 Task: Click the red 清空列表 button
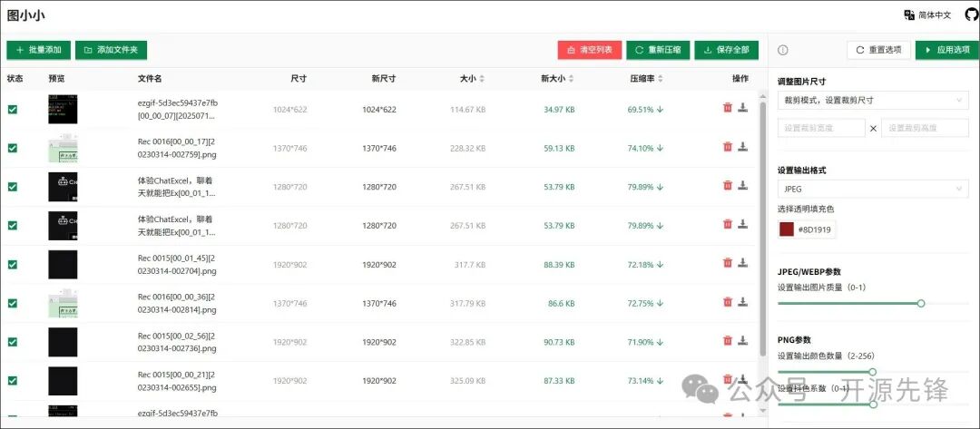590,50
